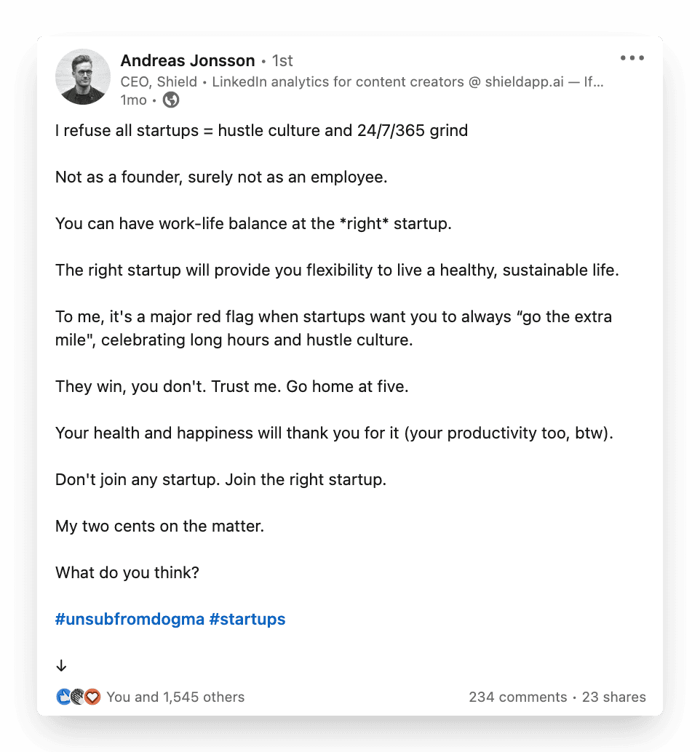Click the "Go home at five" sentence
This screenshot has width=700, height=752.
point(347,387)
